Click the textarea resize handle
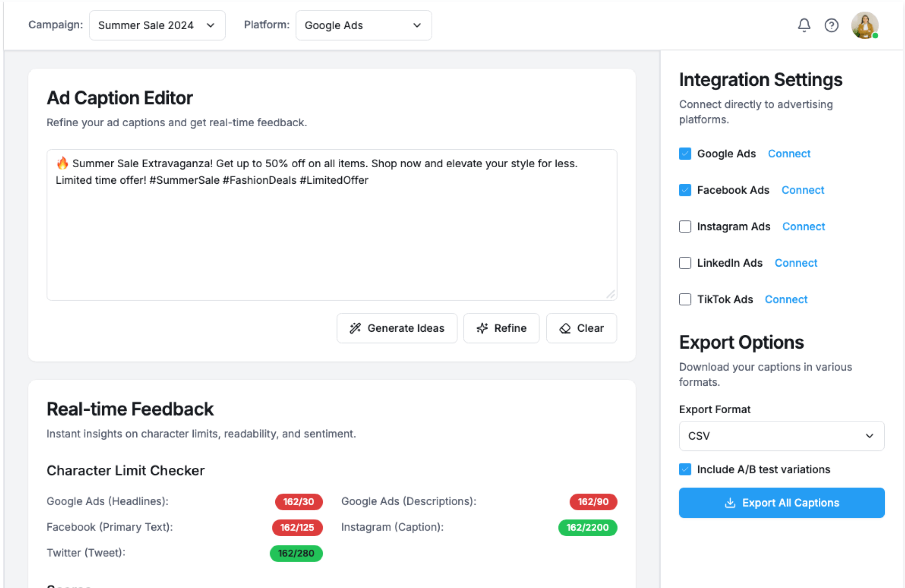This screenshot has width=905, height=588. point(610,294)
